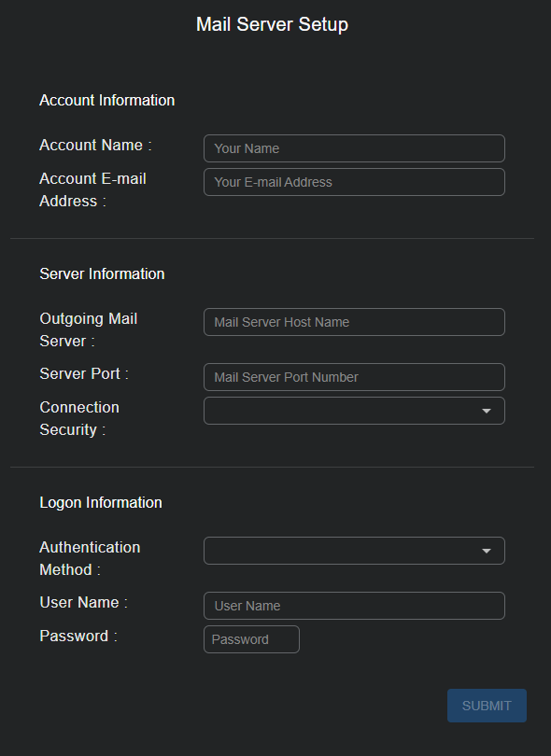
Task: Click the Mail Server Host Name field
Action: click(353, 322)
